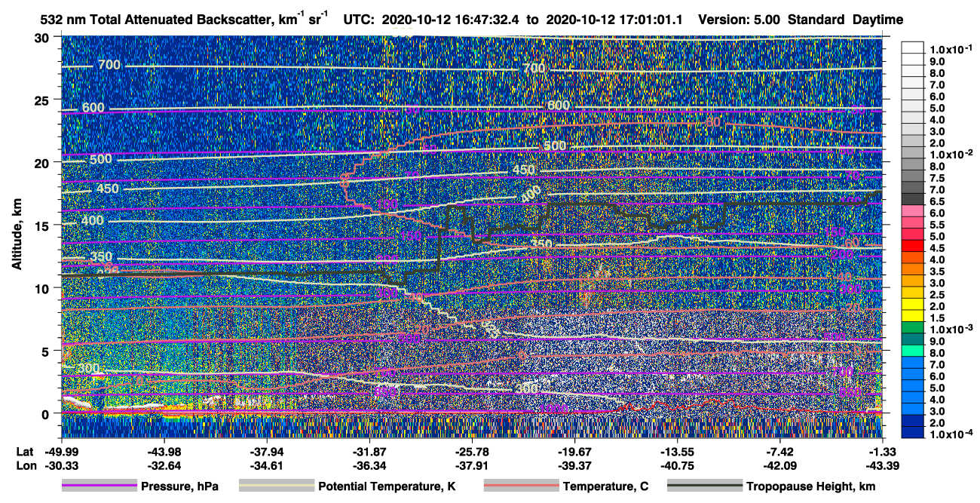The image size is (980, 503).
Task: Click latitude value '-7.42'
Action: [x=779, y=452]
